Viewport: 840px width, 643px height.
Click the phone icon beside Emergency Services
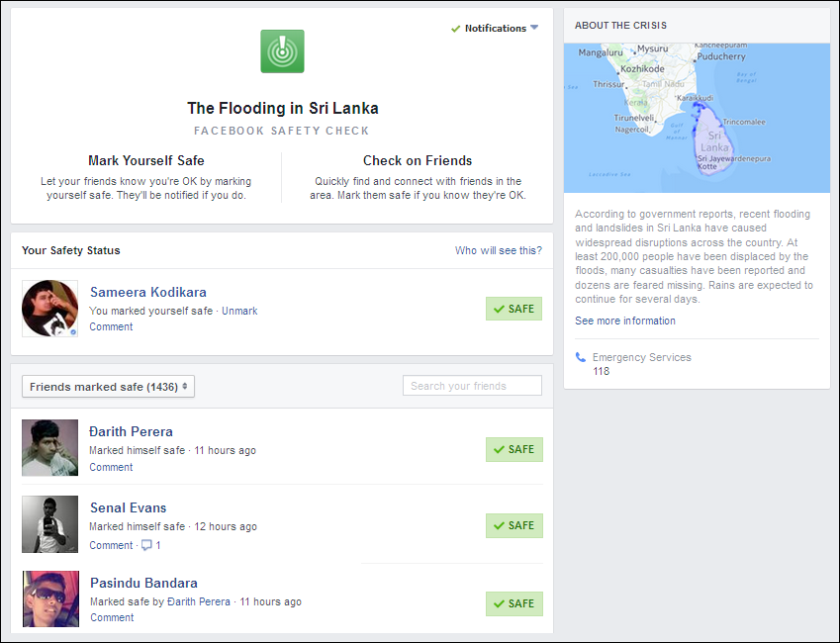pyautogui.click(x=580, y=357)
